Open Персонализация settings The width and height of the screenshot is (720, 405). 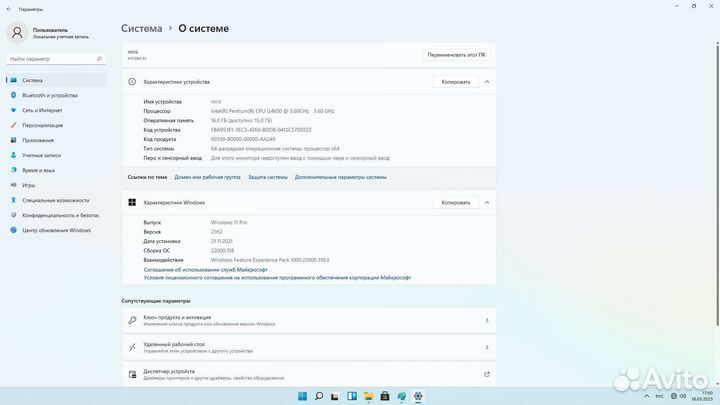point(56,125)
